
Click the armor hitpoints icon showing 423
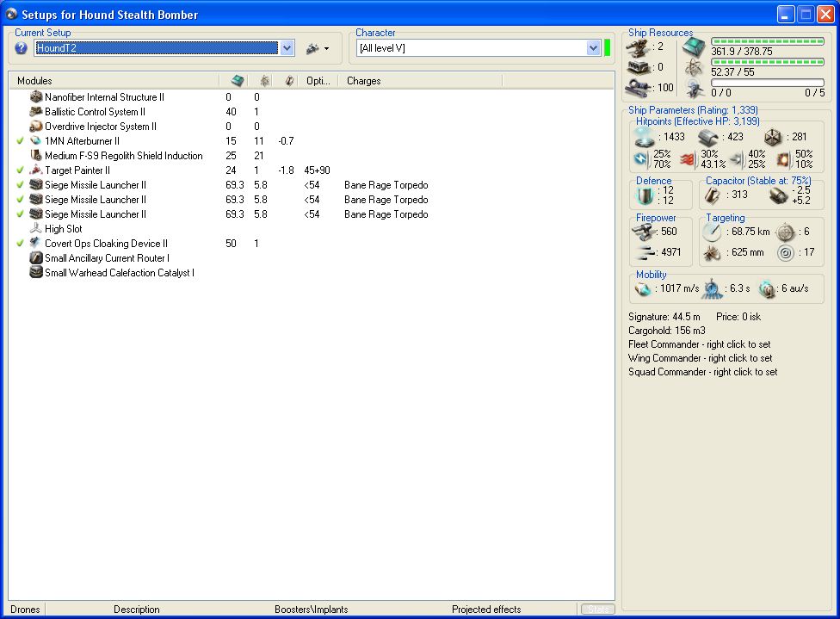[708, 138]
